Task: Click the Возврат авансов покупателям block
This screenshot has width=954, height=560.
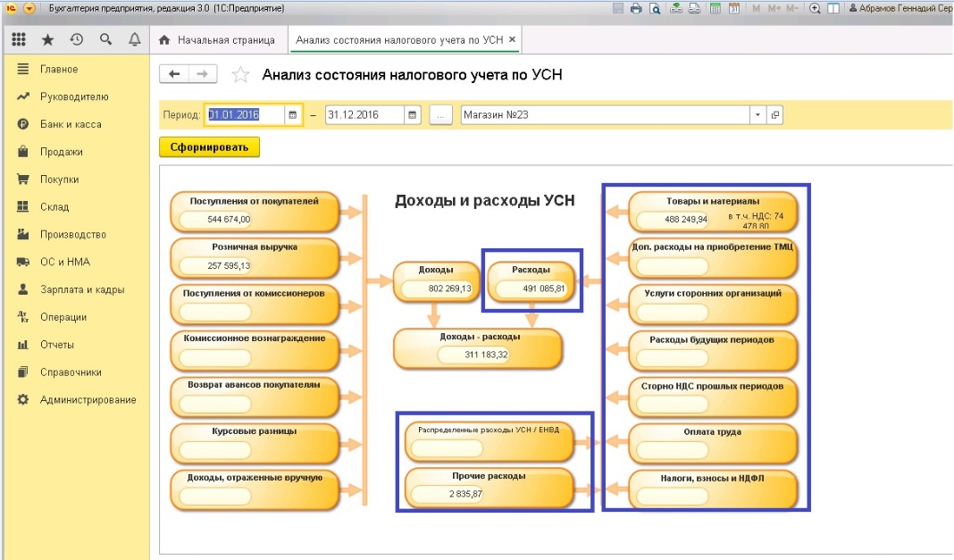Action: 255,396
